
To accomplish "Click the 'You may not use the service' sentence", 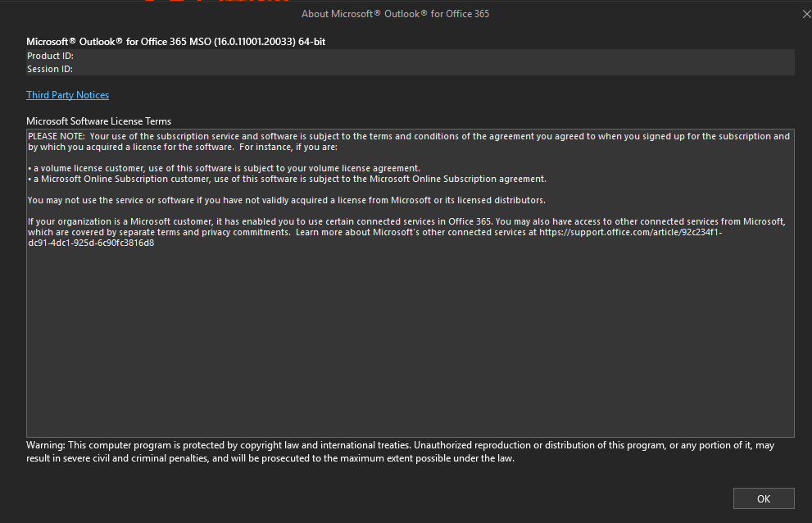I will click(x=287, y=200).
